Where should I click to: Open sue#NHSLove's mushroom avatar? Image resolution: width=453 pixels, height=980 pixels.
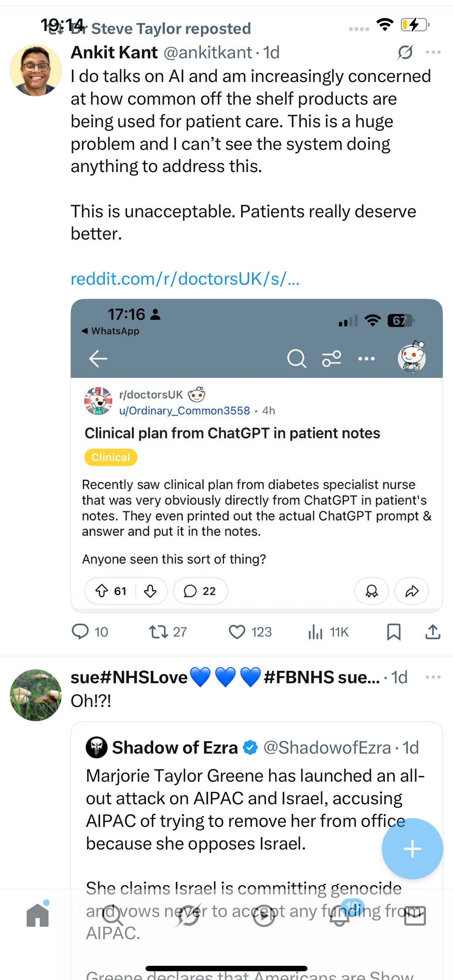[x=36, y=695]
